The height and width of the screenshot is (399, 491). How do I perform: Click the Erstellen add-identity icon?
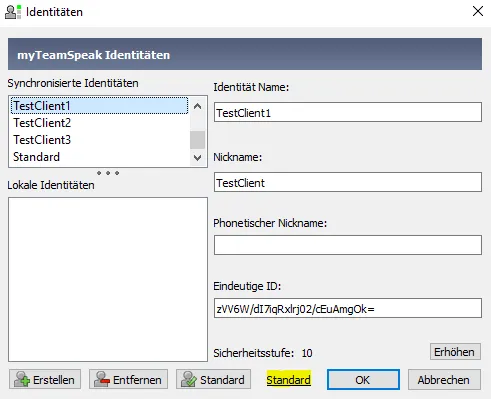[x=22, y=379]
